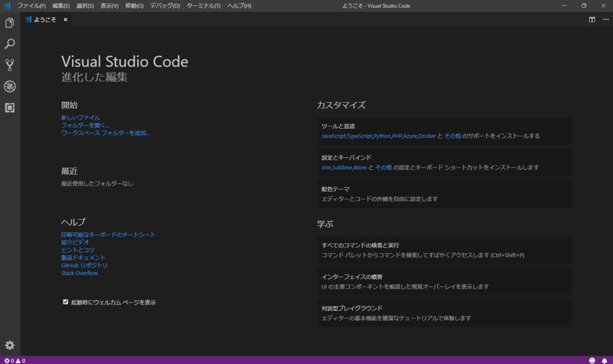Click the フォルダーを開く... link
This screenshot has width=613, height=364.
[85, 125]
